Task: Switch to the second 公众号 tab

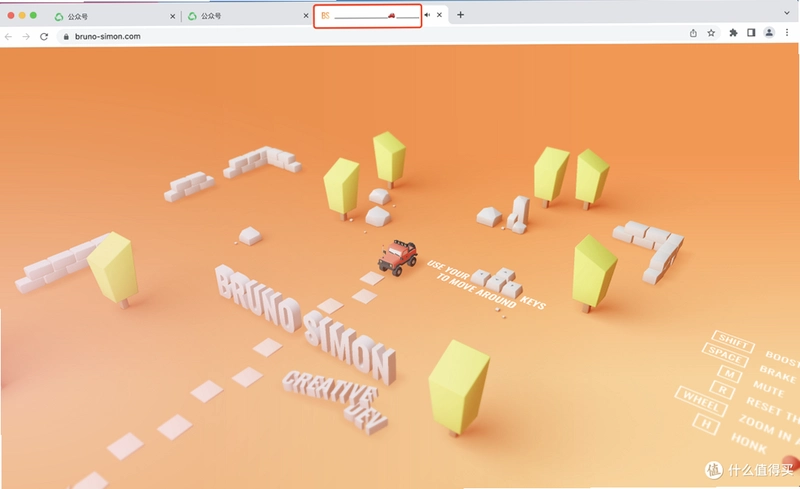Action: [x=247, y=16]
